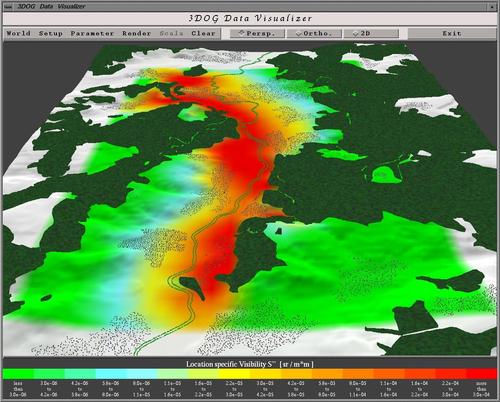Click the diamond indicator beside Persp.
Image resolution: width=500 pixels, height=402 pixels.
pos(242,33)
